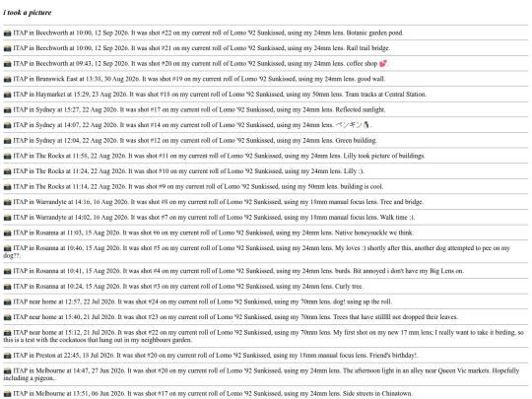Click the Queen Vic markets alley entry

point(261,374)
